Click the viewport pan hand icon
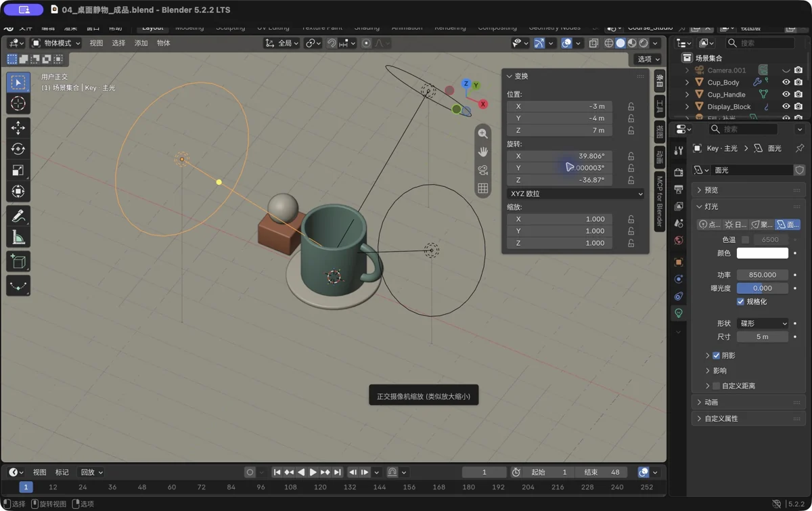The image size is (812, 511). click(x=482, y=152)
